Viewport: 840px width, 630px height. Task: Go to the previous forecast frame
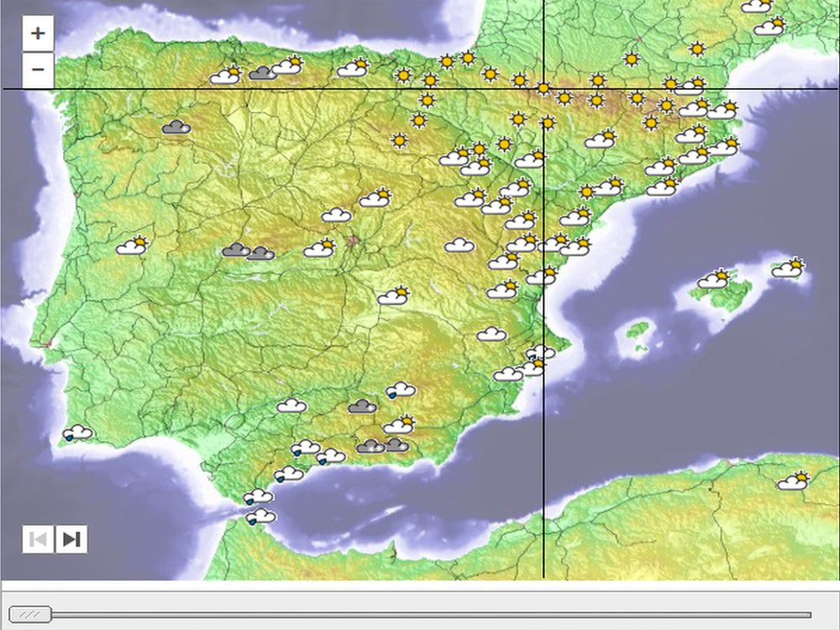[x=38, y=539]
